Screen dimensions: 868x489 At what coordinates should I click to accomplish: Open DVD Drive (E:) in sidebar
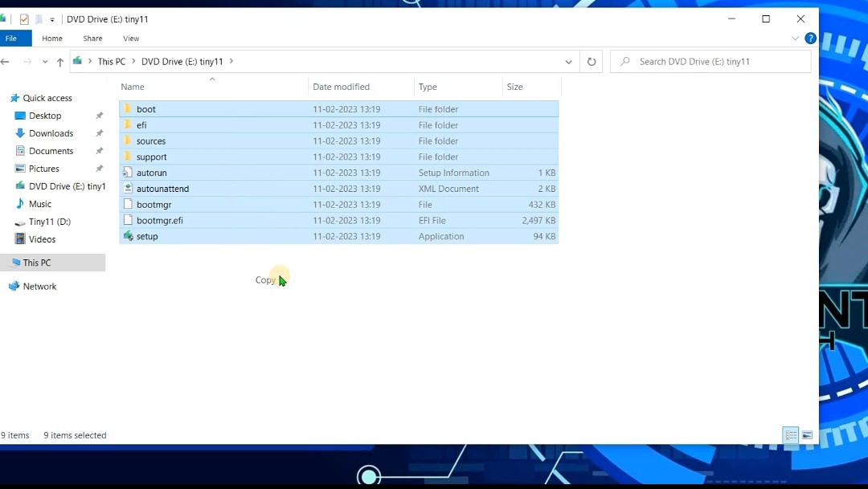tap(60, 186)
